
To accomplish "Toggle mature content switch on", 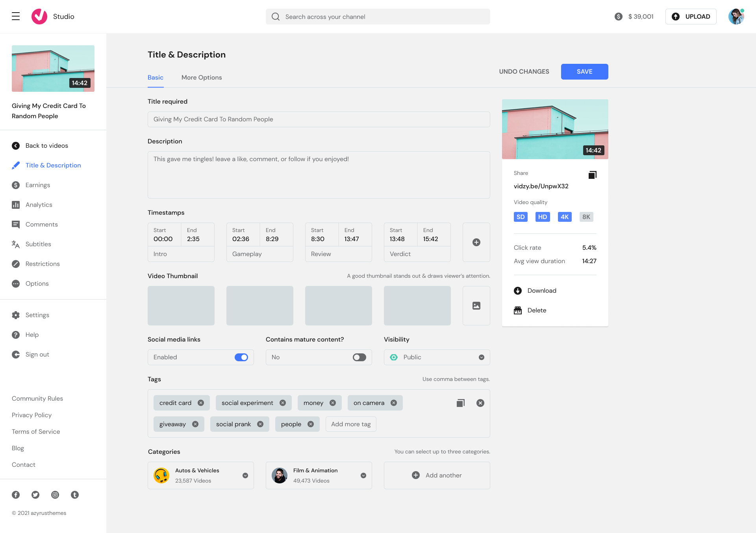I will tap(359, 357).
